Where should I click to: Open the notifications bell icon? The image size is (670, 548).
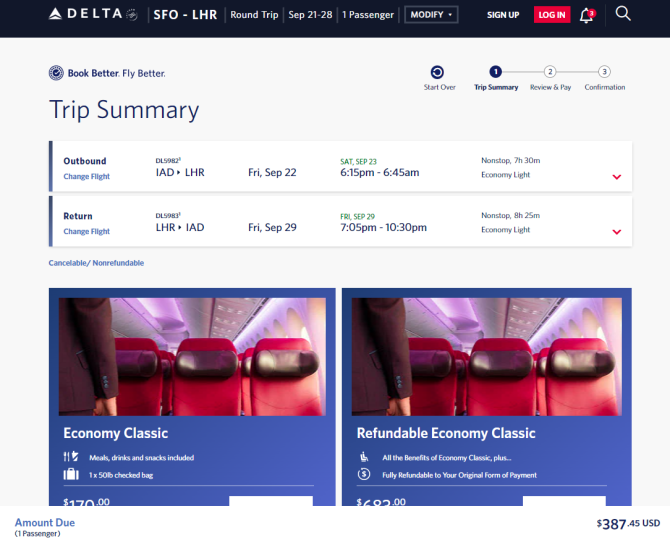coord(587,15)
